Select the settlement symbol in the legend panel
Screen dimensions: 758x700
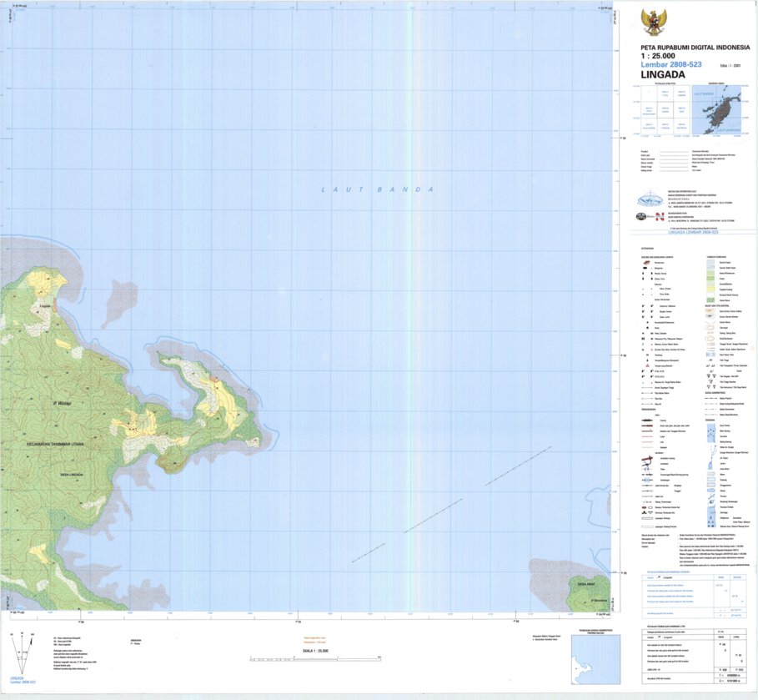(x=646, y=263)
